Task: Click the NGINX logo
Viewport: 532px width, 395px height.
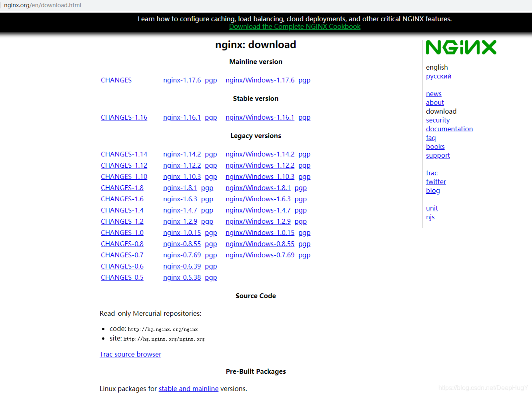Action: click(461, 47)
